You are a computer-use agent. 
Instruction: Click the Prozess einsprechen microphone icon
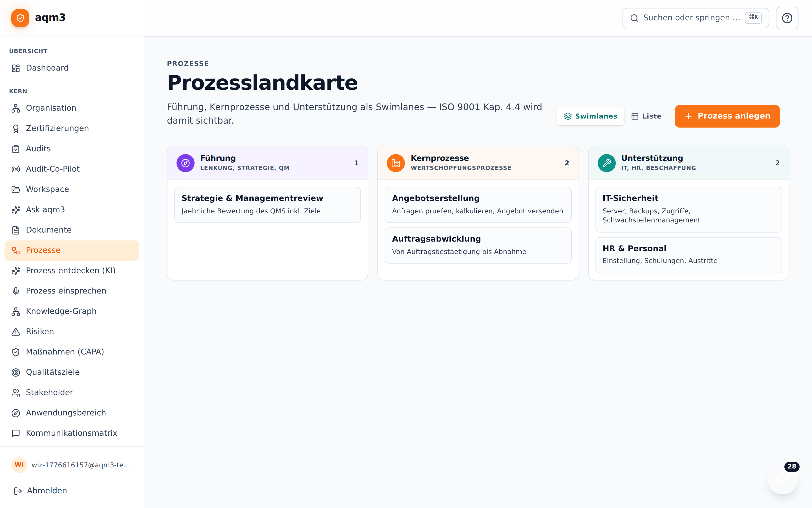pyautogui.click(x=16, y=291)
